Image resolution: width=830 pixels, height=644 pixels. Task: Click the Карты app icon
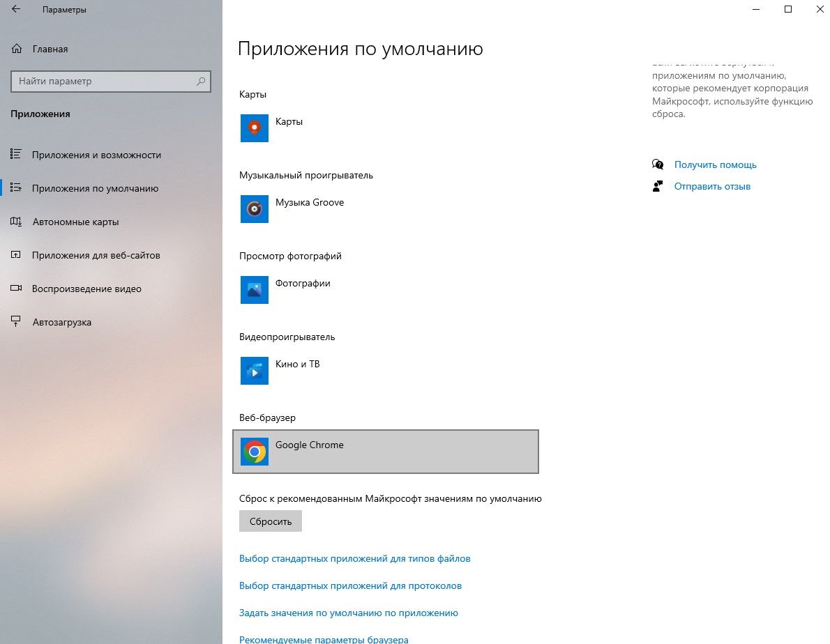pos(254,128)
